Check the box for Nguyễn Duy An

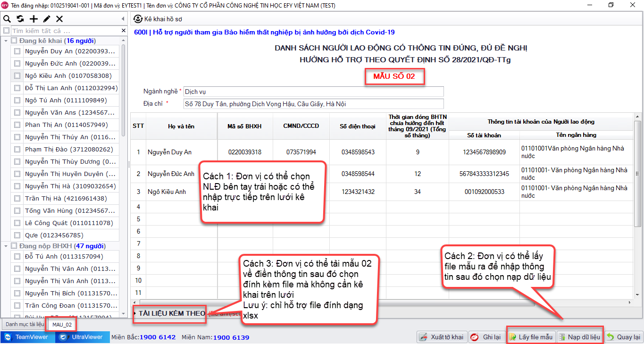click(17, 51)
